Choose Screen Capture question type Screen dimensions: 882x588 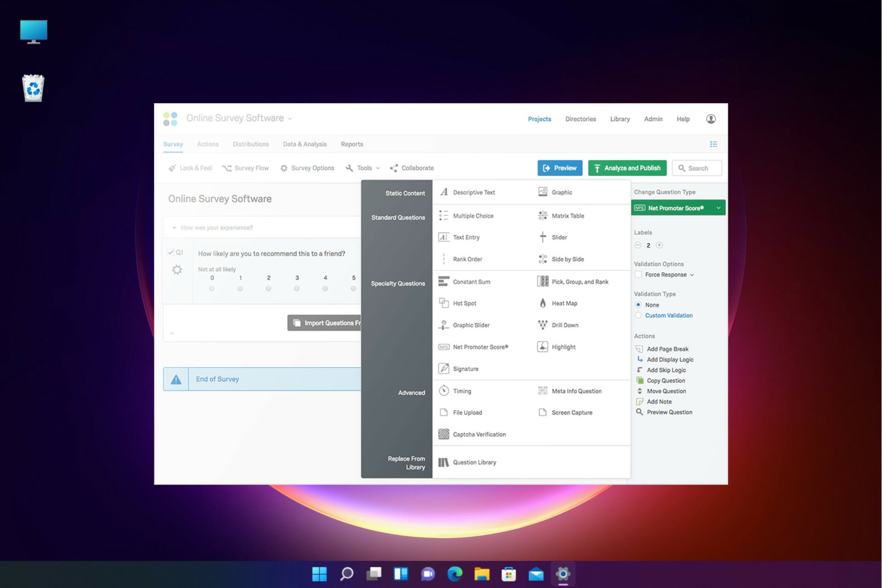click(565, 413)
